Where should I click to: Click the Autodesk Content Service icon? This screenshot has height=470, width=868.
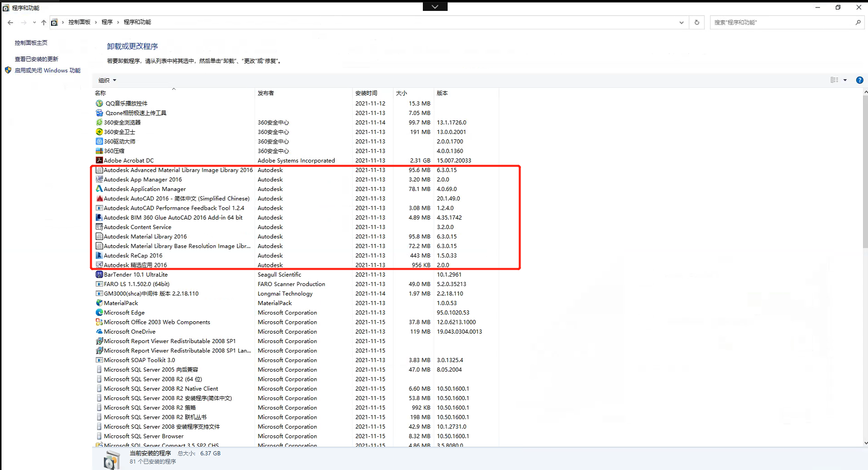point(99,227)
